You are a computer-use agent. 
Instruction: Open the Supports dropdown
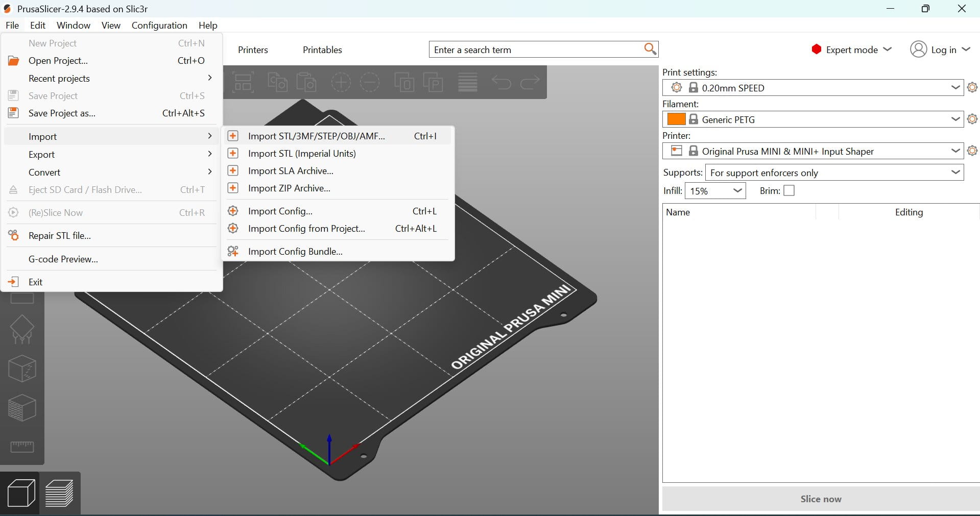click(x=955, y=172)
